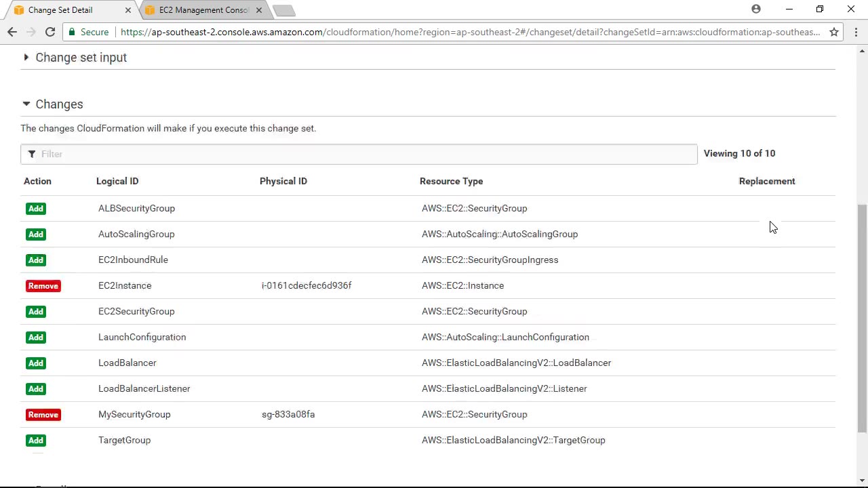868x488 pixels.
Task: Sort by the Physical ID column header
Action: 283,181
